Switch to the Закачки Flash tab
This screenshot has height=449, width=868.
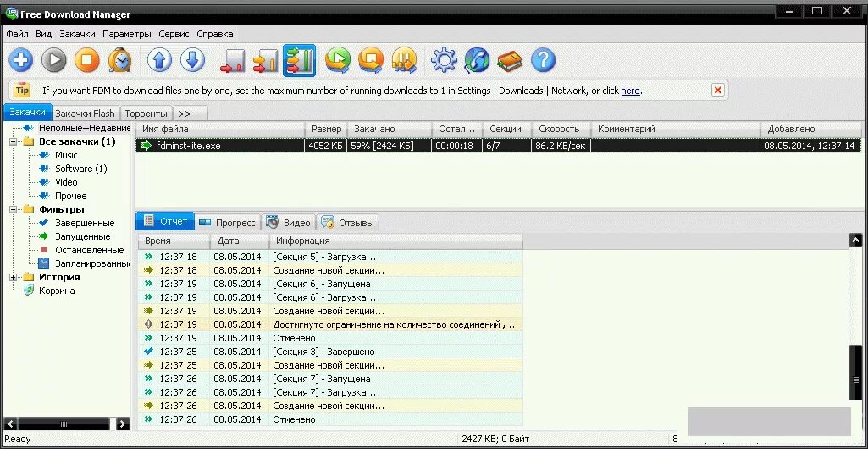tap(86, 114)
